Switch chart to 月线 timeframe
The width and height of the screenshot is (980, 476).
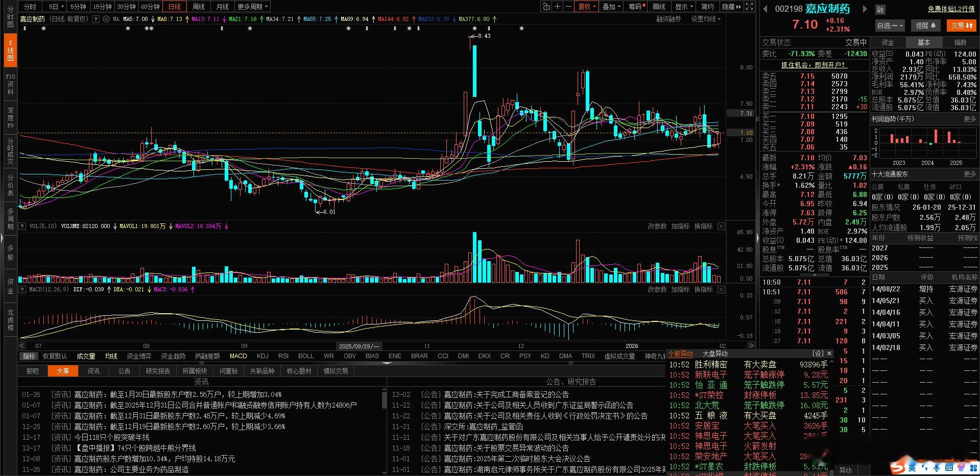click(x=223, y=7)
